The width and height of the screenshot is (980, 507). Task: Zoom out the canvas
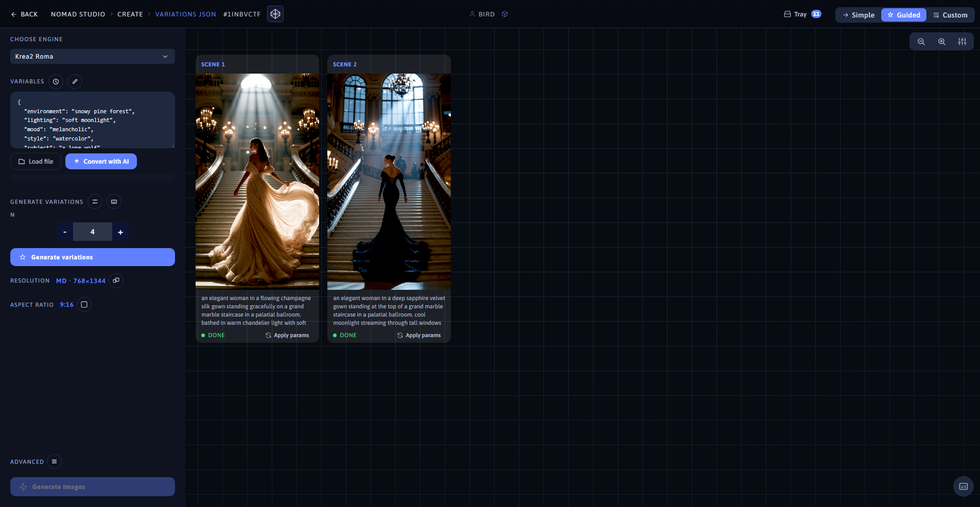pyautogui.click(x=921, y=42)
